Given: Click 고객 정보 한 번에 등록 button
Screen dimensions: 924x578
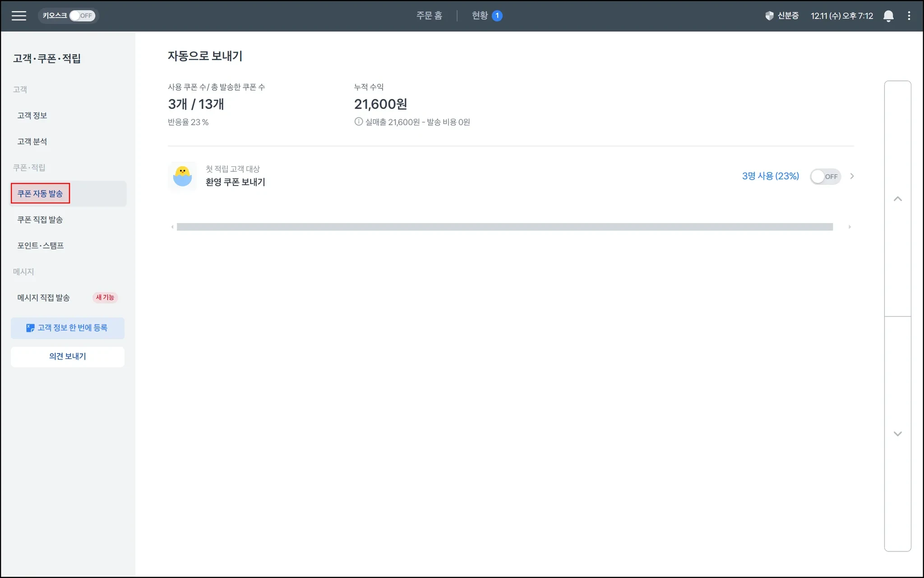Looking at the screenshot, I should click(x=68, y=328).
